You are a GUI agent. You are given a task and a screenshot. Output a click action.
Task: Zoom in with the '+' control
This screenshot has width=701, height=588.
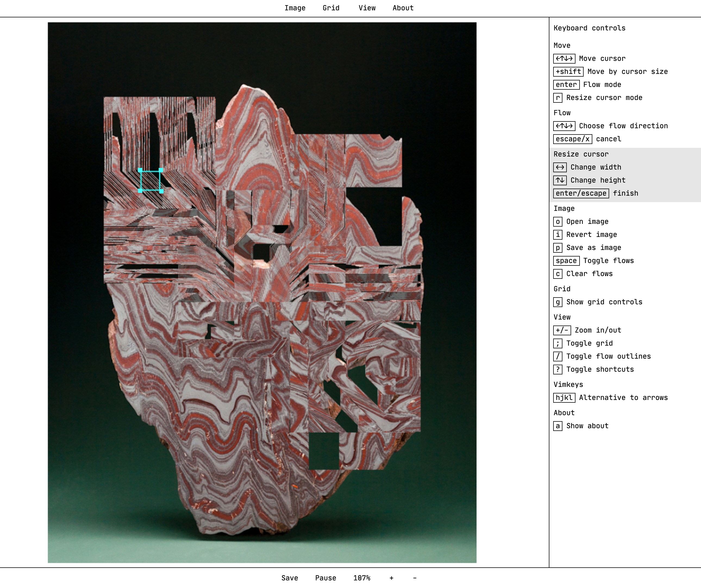click(391, 578)
